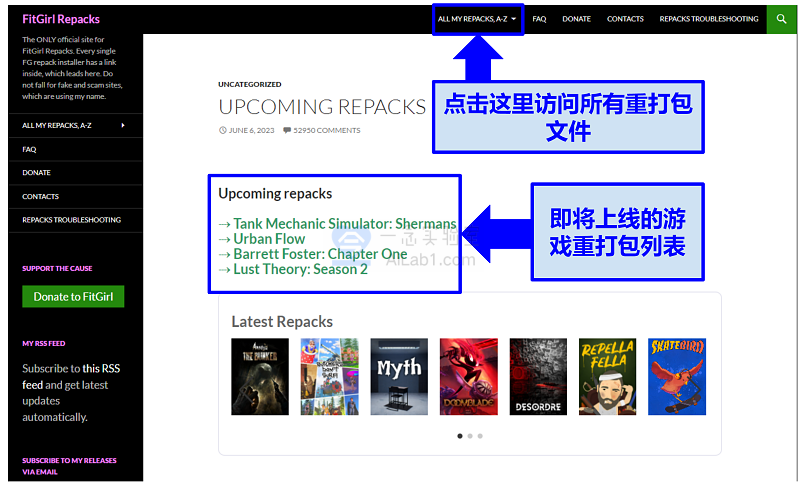Click the green search icon in header
The image size is (806, 490).
781,19
